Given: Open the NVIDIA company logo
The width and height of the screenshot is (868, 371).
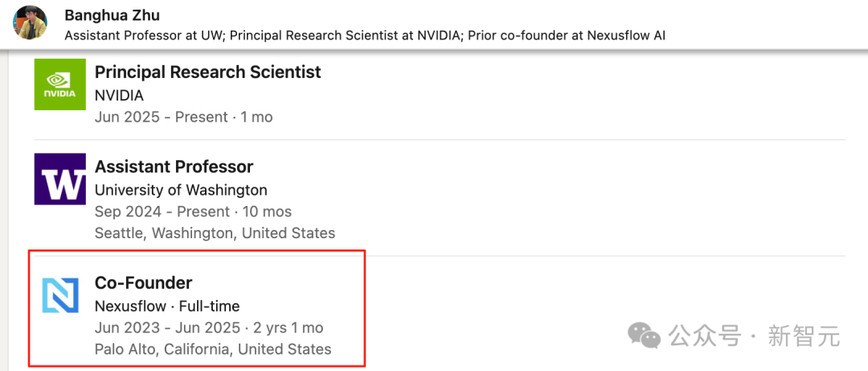Looking at the screenshot, I should [59, 85].
